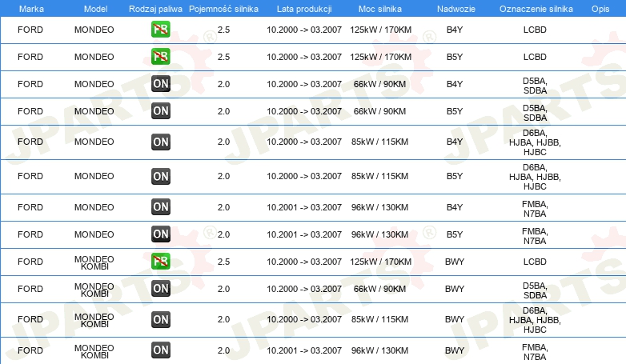
Task: Click engine code LCBD in the B4Y row
Action: pos(535,30)
